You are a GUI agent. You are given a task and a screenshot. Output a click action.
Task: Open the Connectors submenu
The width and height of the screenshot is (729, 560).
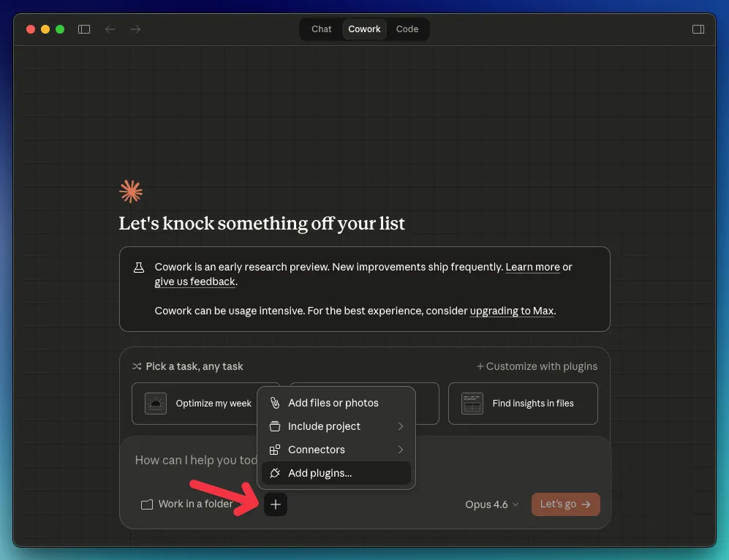(336, 450)
